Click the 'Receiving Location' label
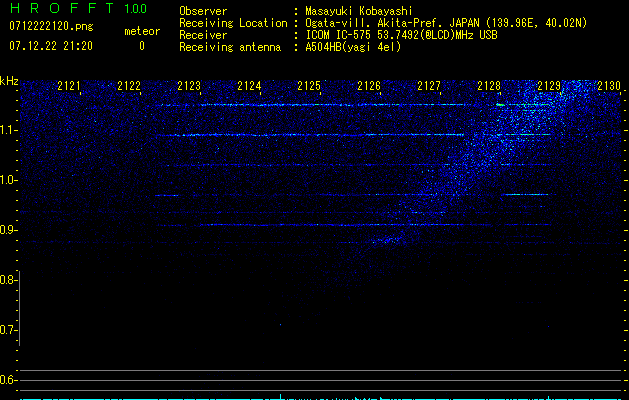 [x=233, y=23]
